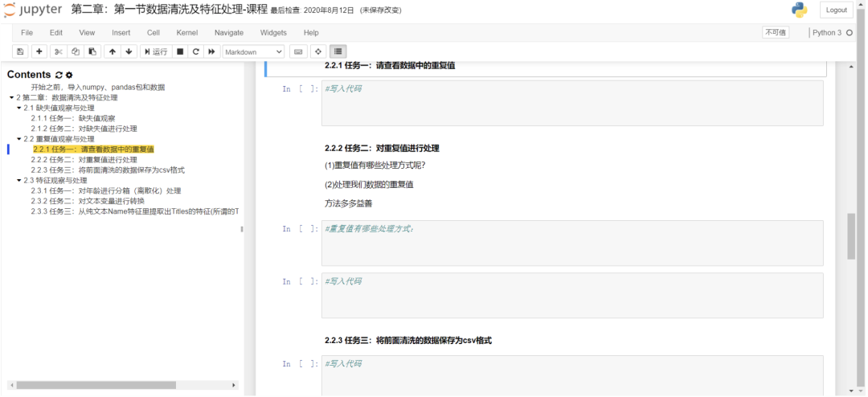868x397 pixels.
Task: Click the Contents horizontal scrollbar thumb
Action: tap(96, 385)
